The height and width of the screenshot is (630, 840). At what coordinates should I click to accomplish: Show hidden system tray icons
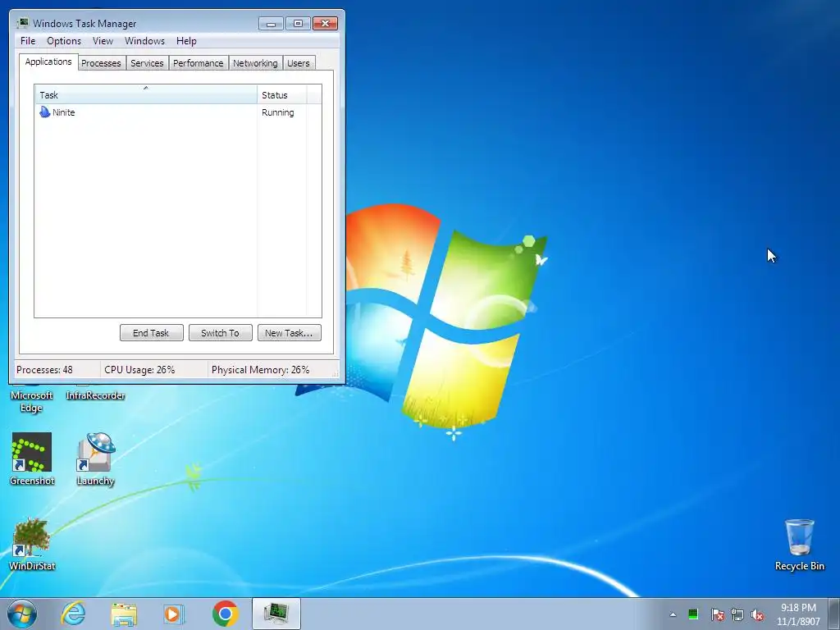click(x=673, y=614)
